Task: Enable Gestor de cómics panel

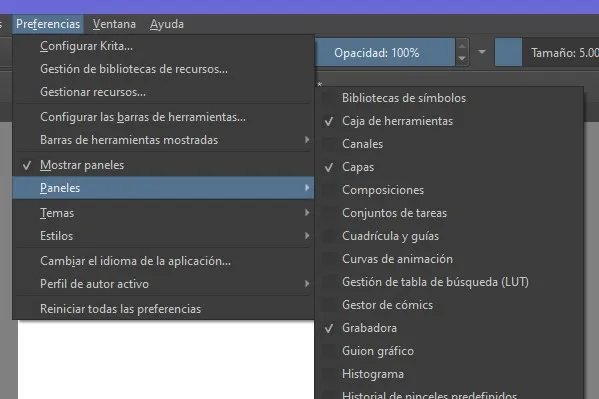Action: tap(449, 305)
